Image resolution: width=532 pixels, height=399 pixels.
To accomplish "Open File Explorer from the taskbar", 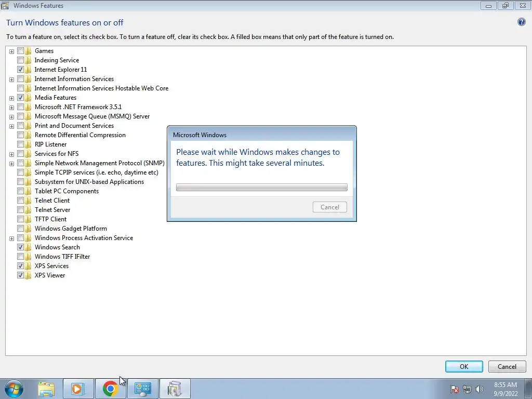I will coord(46,389).
